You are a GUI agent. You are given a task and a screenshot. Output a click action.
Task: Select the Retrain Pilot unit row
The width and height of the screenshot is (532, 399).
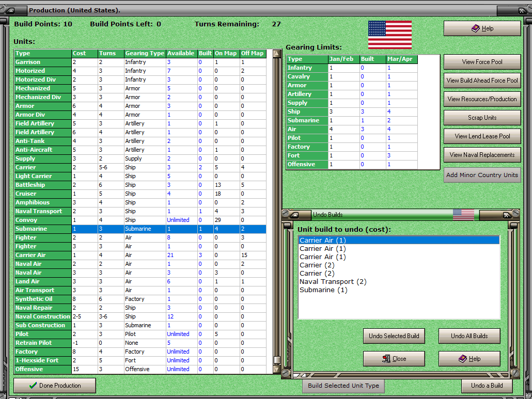point(140,343)
